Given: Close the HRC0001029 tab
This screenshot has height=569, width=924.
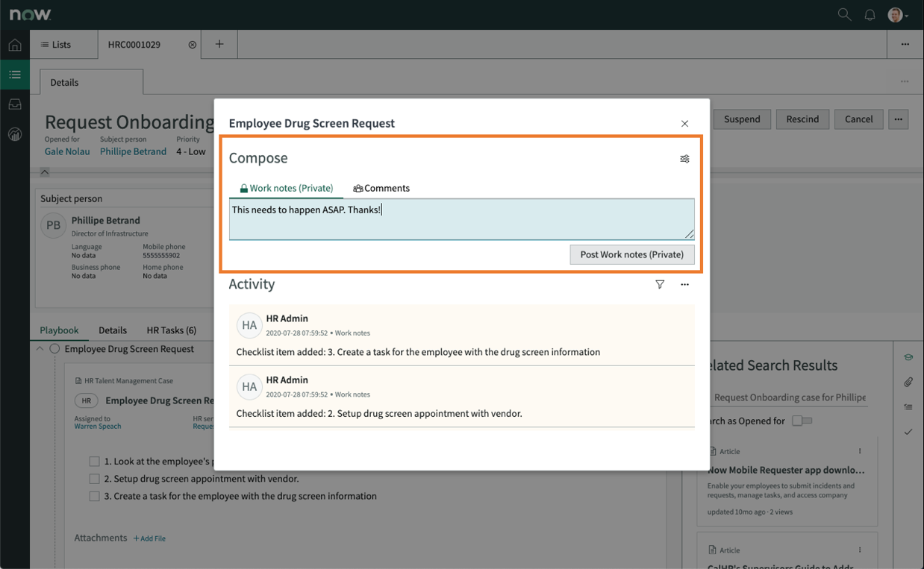Looking at the screenshot, I should tap(193, 45).
